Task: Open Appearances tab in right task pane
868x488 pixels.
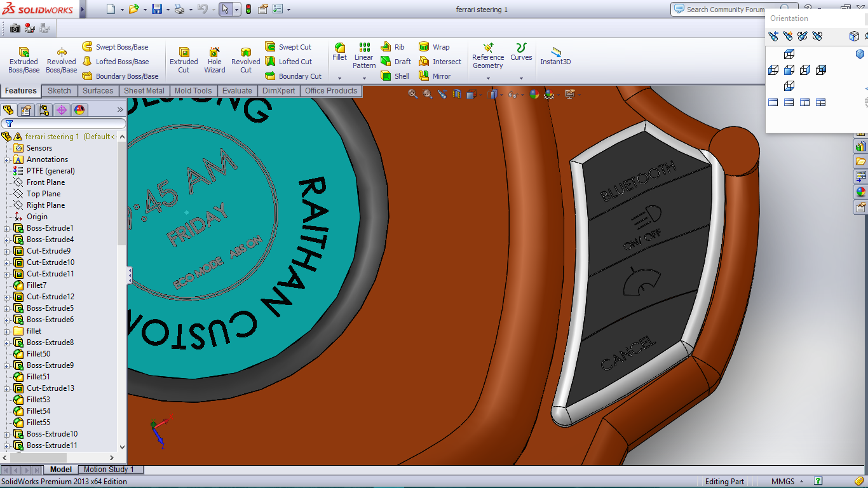Action: 861,191
